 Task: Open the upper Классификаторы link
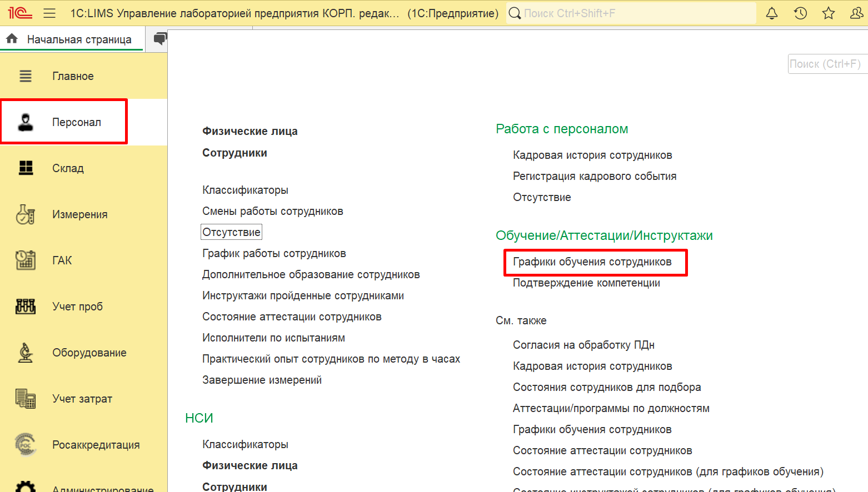point(245,190)
